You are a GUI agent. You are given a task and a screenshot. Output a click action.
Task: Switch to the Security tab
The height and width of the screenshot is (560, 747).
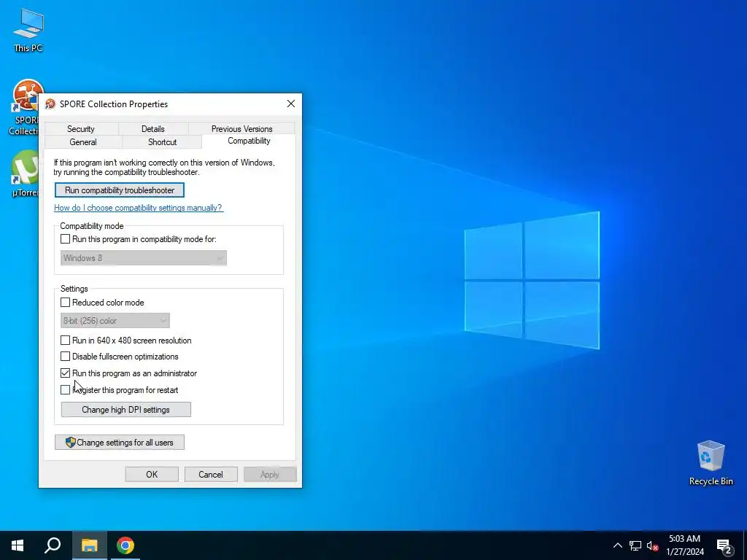tap(81, 129)
